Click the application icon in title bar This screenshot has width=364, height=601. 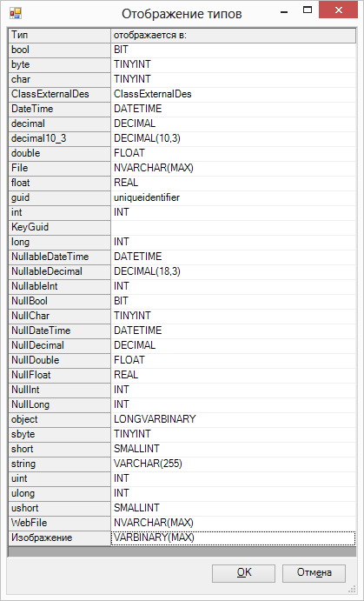(x=17, y=13)
